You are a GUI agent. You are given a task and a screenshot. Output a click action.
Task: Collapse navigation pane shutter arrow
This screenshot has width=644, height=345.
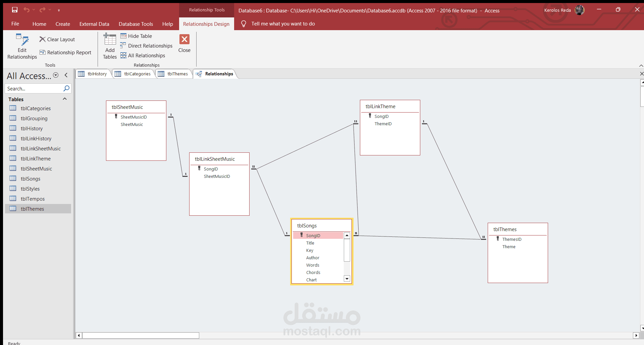[66, 75]
